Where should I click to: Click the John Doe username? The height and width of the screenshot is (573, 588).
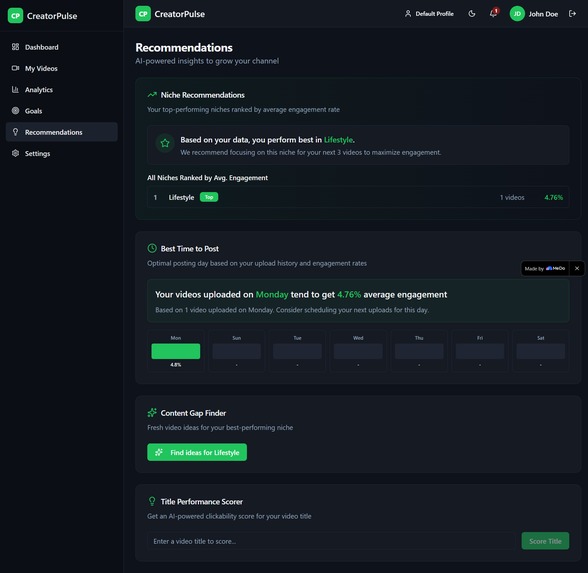(x=543, y=14)
